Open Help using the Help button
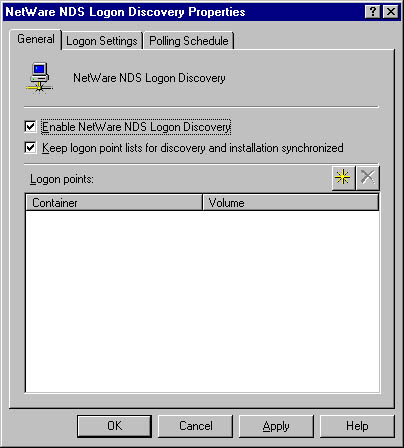Screen dimensions: 404x448 coord(357,426)
